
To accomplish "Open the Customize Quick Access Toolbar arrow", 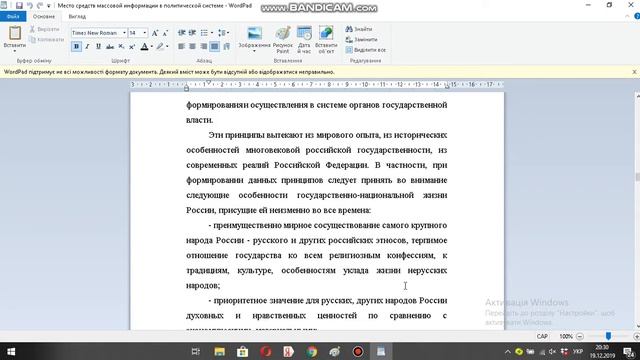I will pyautogui.click(x=49, y=6).
